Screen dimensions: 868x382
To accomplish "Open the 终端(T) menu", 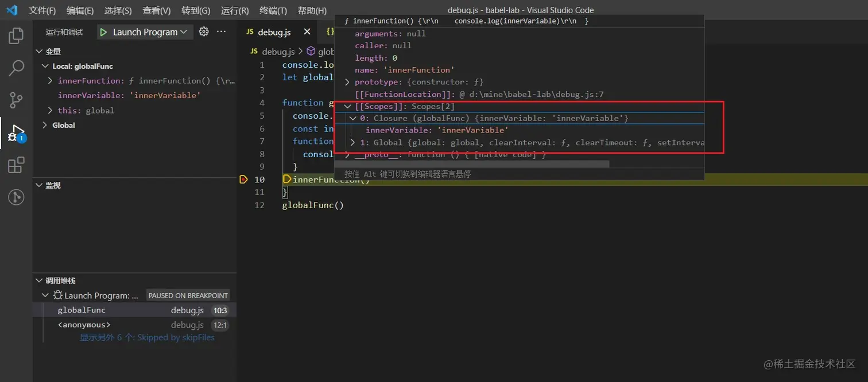I will 273,10.
